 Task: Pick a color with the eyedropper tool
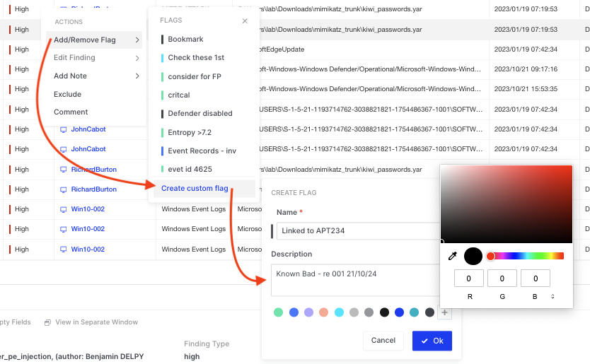point(453,256)
